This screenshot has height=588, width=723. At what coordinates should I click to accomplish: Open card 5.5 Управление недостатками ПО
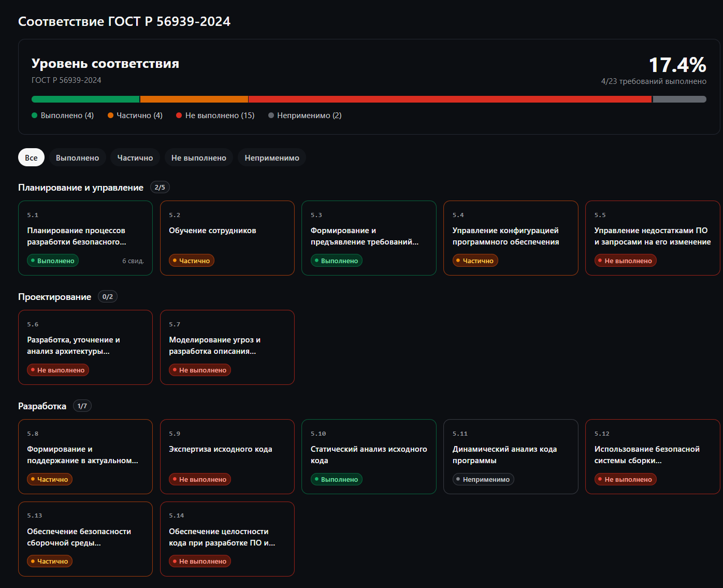coord(653,238)
